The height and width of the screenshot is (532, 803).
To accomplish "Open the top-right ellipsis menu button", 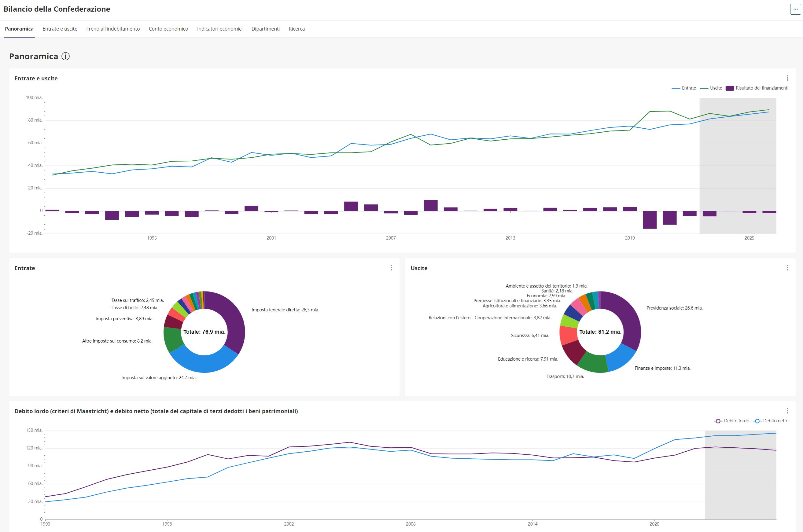I will 795,9.
